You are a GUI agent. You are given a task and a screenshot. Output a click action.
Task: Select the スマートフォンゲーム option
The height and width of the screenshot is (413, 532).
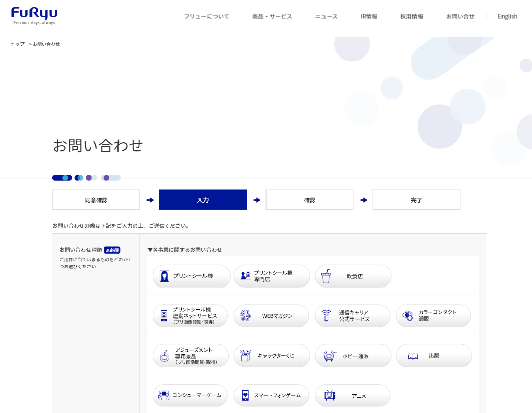[272, 395]
